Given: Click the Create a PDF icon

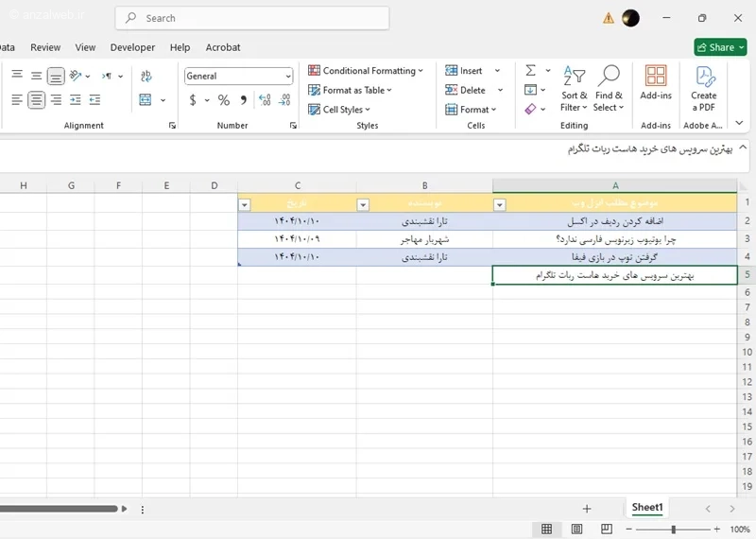Looking at the screenshot, I should 703,88.
